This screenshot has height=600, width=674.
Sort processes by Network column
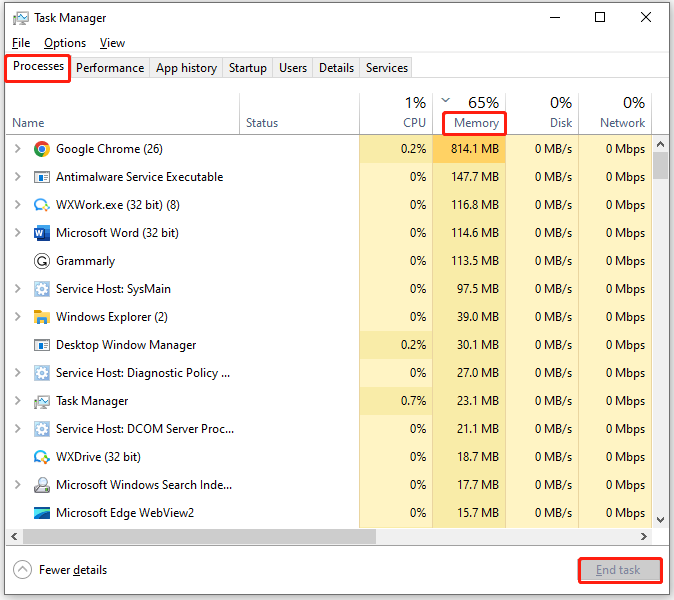tap(615, 114)
